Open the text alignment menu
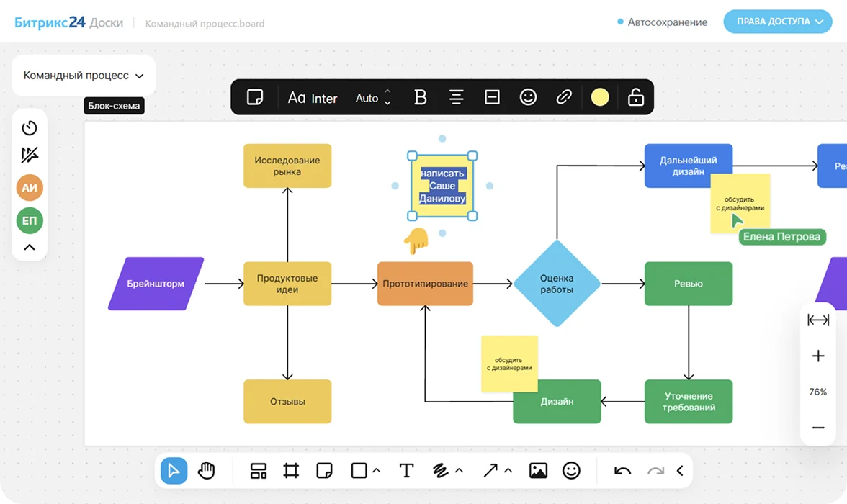The image size is (847, 504). [456, 97]
